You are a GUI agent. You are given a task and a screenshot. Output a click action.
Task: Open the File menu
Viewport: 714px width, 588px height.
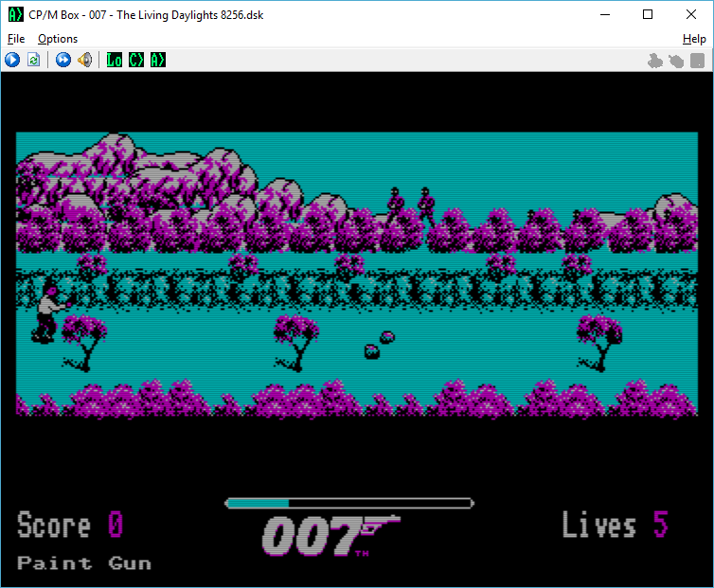point(16,39)
